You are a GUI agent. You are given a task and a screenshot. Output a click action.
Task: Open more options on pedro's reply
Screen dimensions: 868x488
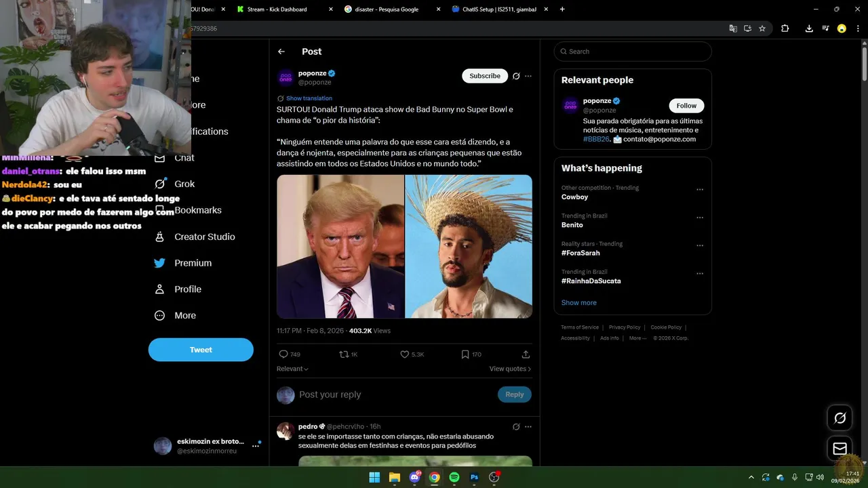point(528,427)
